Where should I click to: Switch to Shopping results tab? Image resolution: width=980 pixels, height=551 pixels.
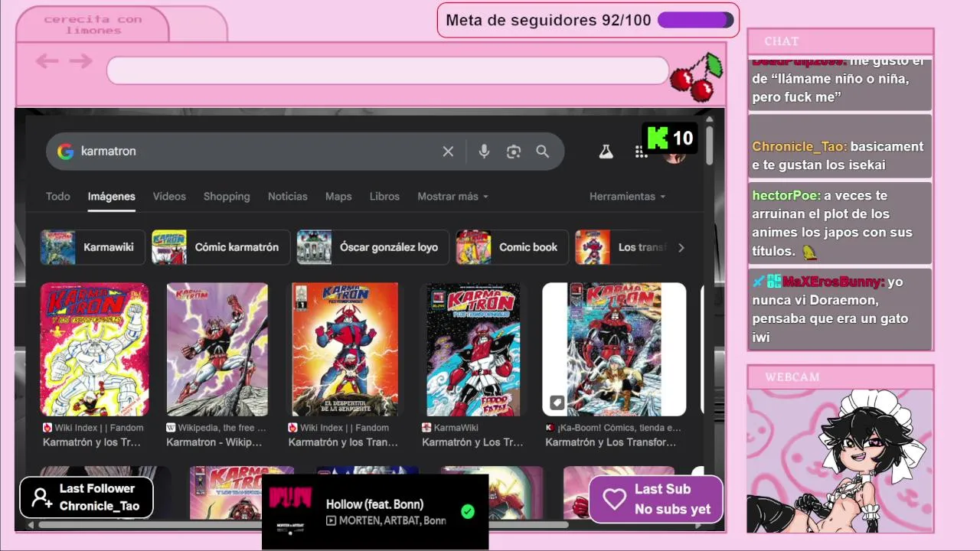(x=227, y=197)
